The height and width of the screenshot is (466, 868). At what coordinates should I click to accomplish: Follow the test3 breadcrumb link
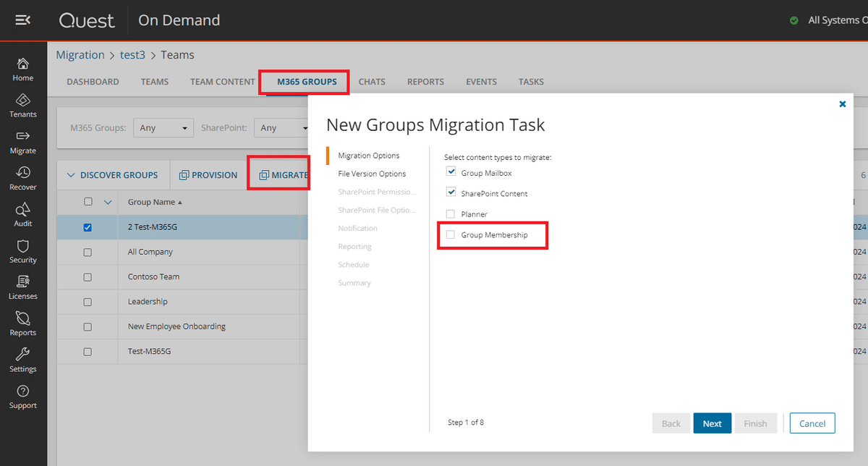coord(132,54)
